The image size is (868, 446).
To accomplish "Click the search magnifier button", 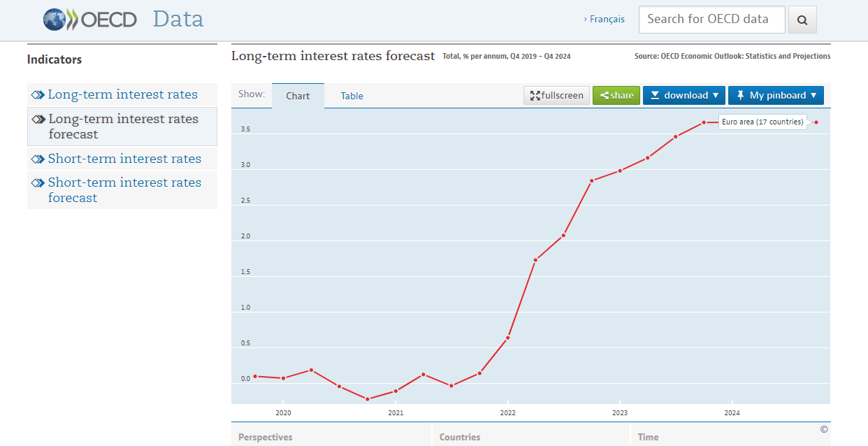I will point(802,20).
